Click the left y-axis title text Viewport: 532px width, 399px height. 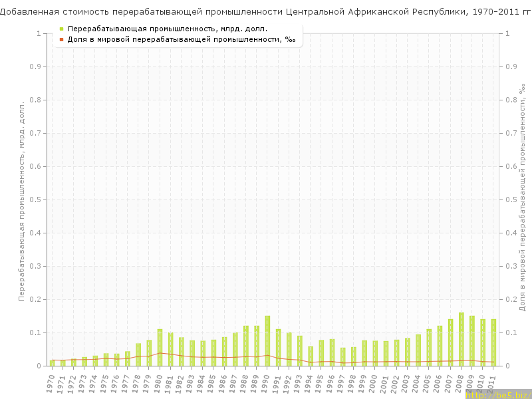21,199
